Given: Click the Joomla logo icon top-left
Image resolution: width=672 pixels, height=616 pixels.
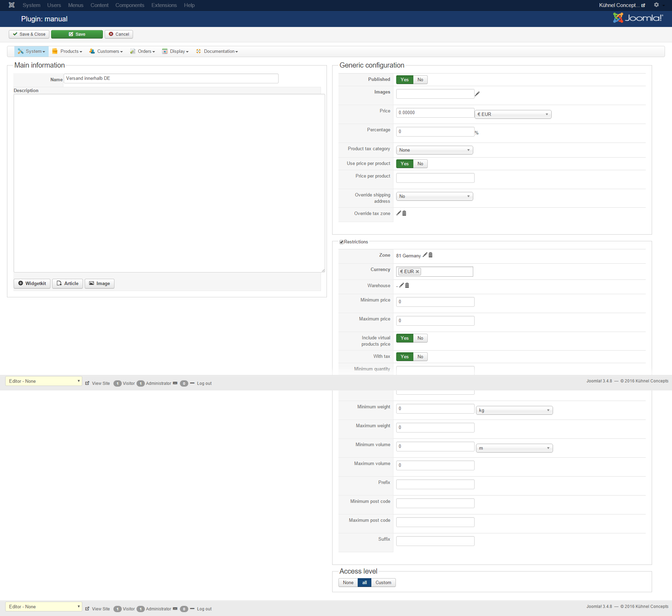Looking at the screenshot, I should pyautogui.click(x=12, y=5).
